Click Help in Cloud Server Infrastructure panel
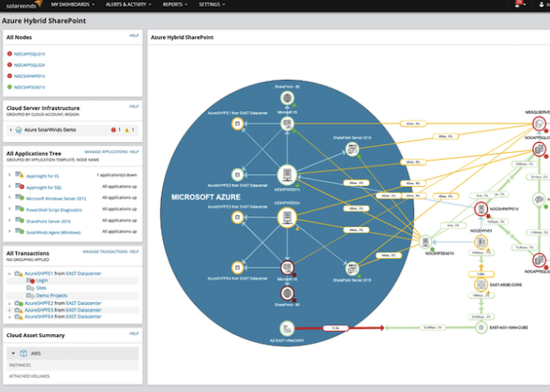Viewport: 550px width, 392px height. 134,106
